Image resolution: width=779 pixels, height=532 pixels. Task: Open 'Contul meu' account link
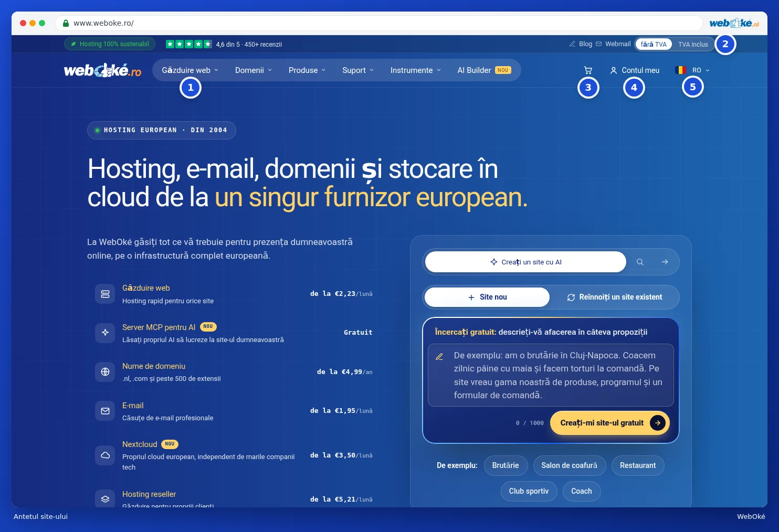(x=635, y=70)
